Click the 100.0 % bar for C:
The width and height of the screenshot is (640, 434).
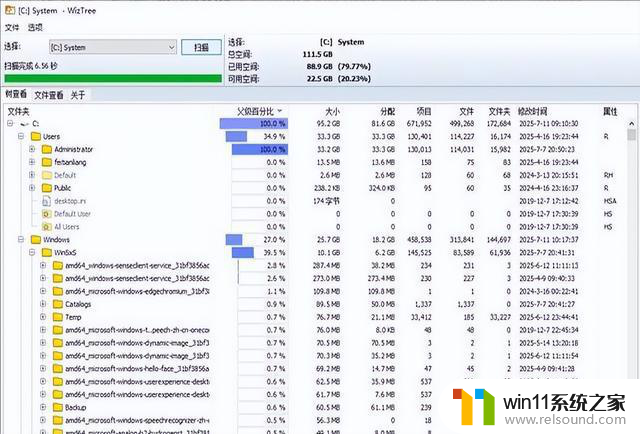coord(254,124)
